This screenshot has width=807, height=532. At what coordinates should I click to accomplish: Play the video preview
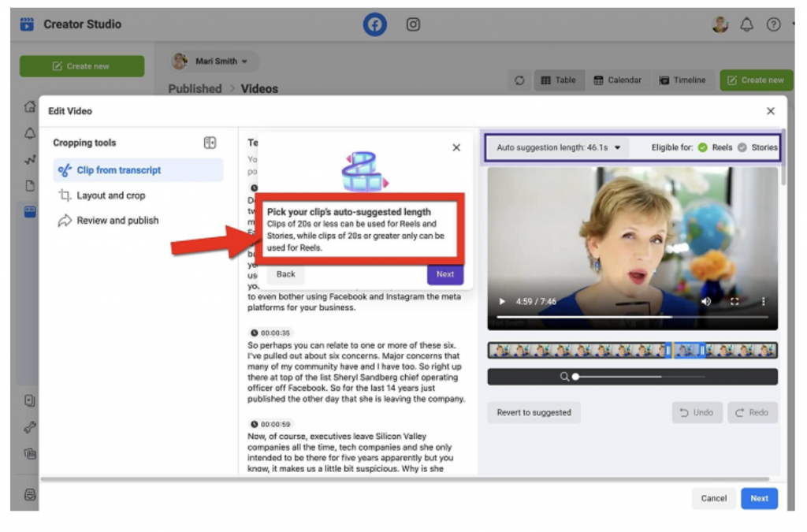pos(502,302)
